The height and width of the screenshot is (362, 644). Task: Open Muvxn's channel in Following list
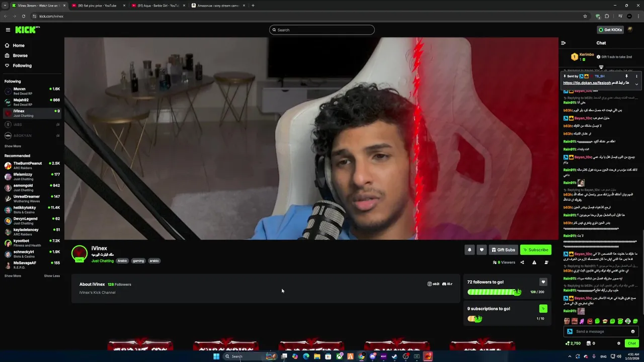(x=32, y=91)
